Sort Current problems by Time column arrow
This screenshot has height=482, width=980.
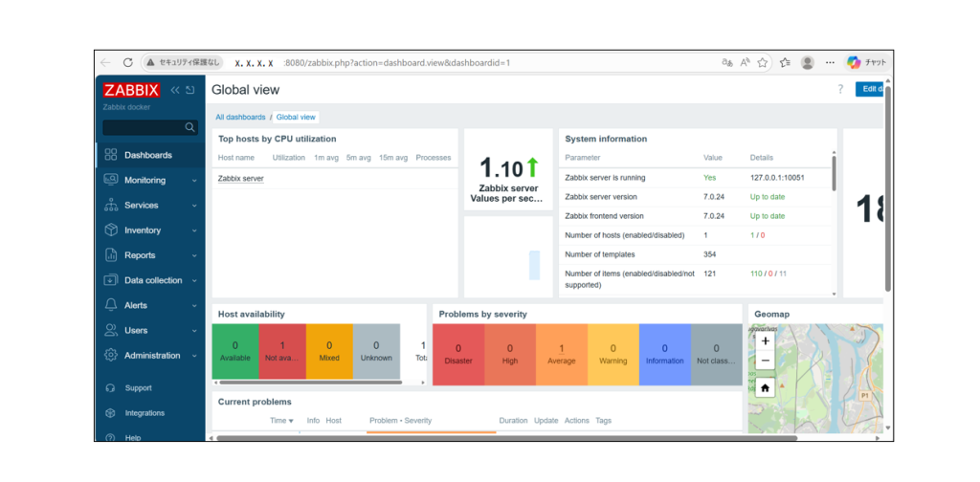tap(291, 422)
